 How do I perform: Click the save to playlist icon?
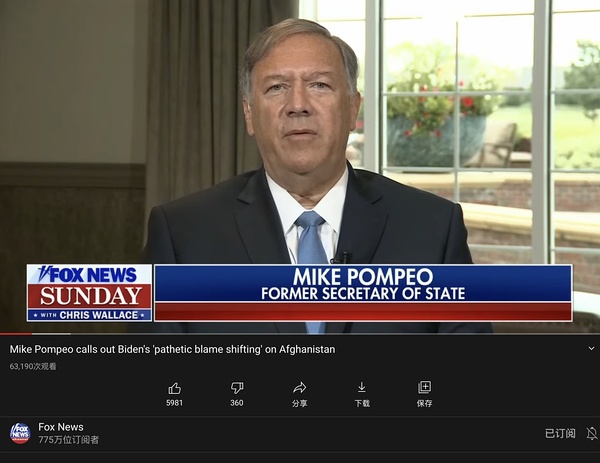tap(424, 387)
